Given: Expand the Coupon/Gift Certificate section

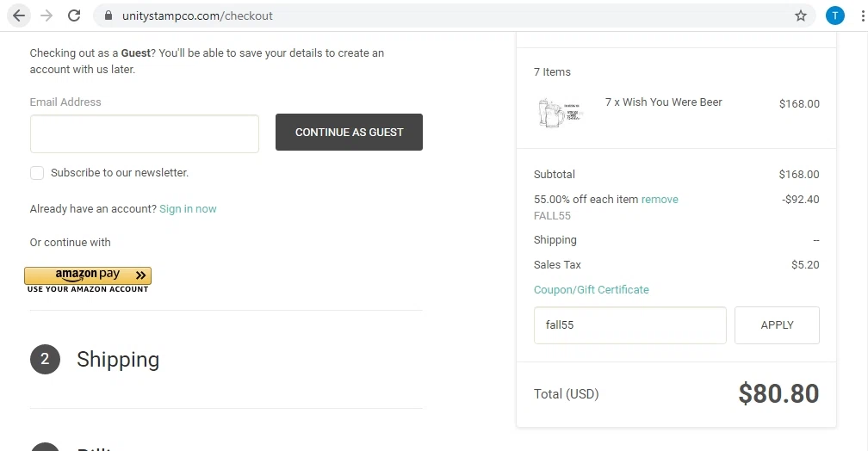Looking at the screenshot, I should [592, 290].
